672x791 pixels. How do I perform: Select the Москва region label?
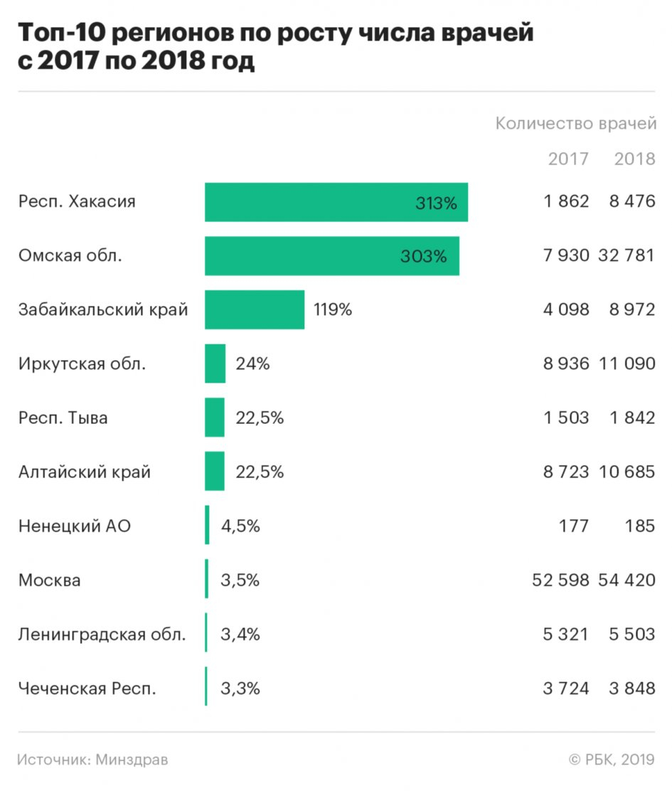point(49,580)
